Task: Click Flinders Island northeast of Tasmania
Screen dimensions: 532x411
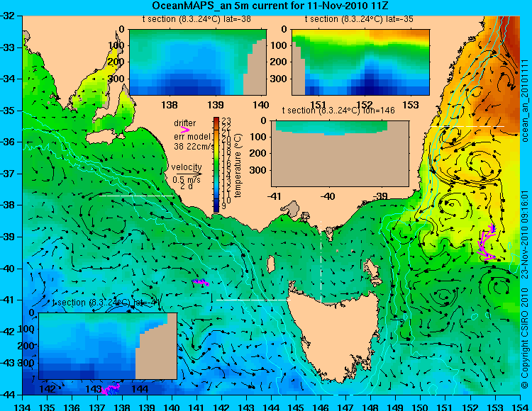Action: (x=372, y=270)
